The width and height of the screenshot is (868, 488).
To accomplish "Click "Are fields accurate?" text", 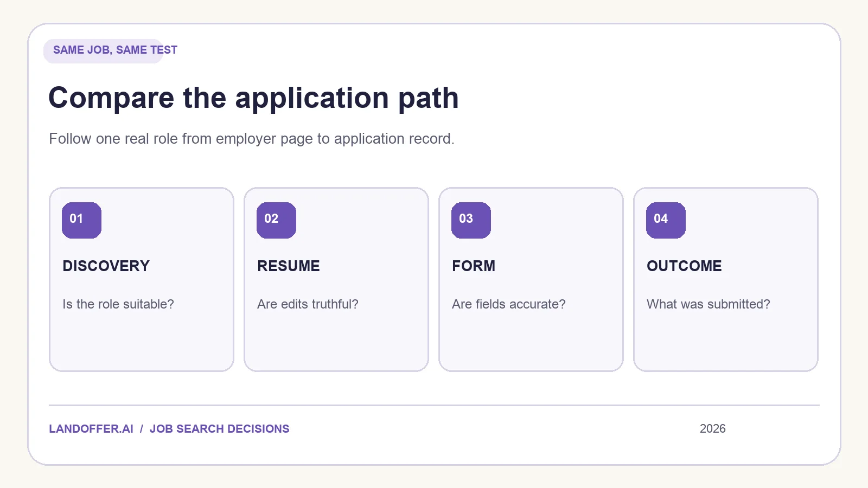I will [x=509, y=304].
